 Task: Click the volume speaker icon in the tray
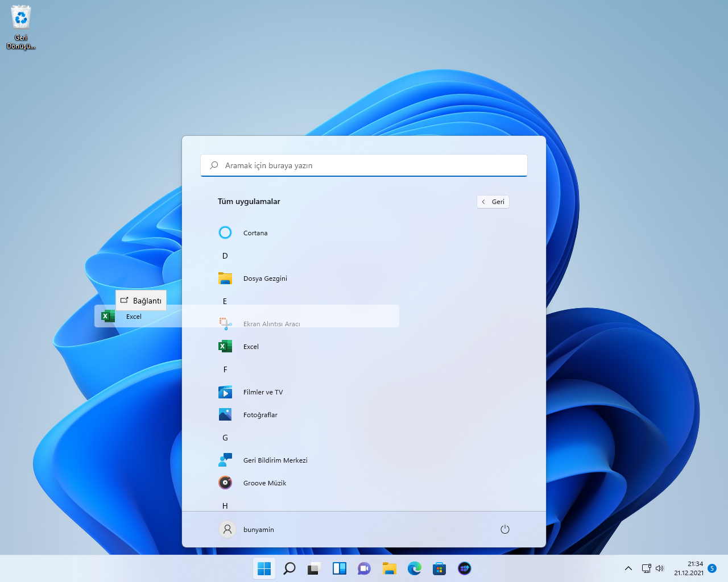click(x=660, y=568)
